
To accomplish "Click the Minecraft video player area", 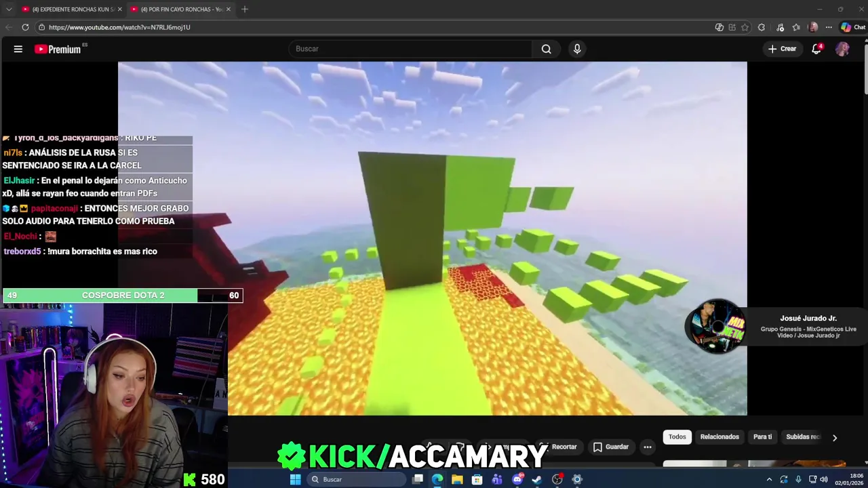I will (433, 238).
